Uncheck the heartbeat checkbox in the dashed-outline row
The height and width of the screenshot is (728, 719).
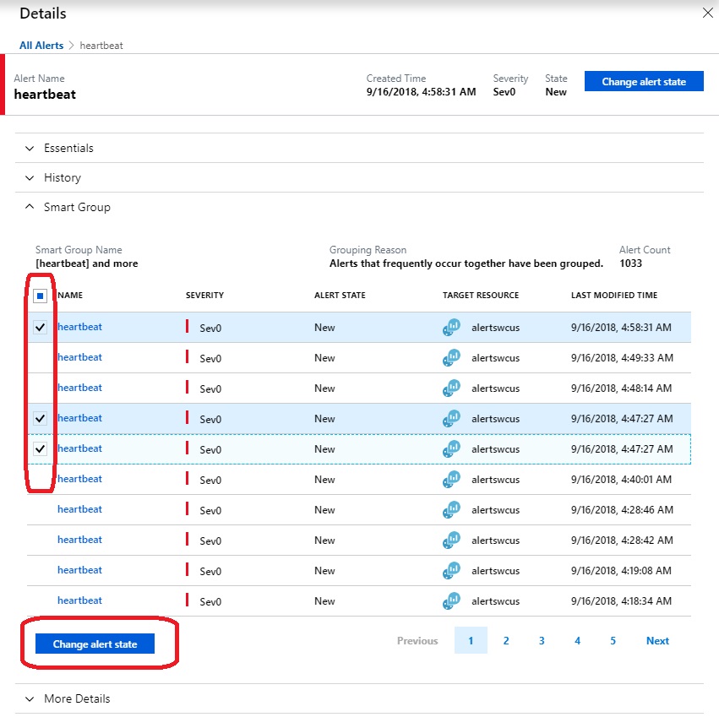click(41, 449)
